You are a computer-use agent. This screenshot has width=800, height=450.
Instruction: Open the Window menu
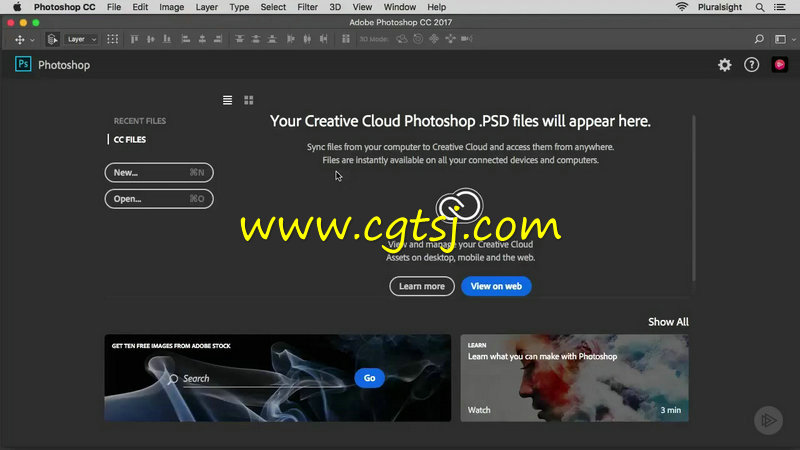[x=399, y=7]
